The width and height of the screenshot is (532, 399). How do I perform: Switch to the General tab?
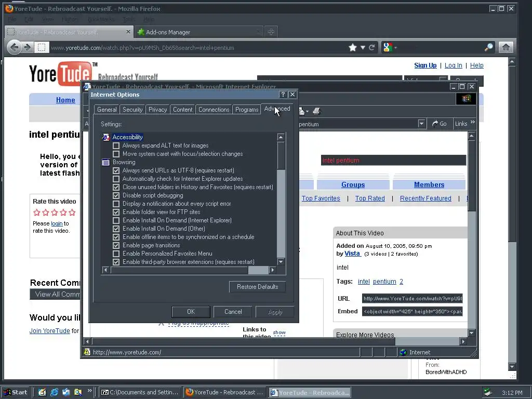107,110
